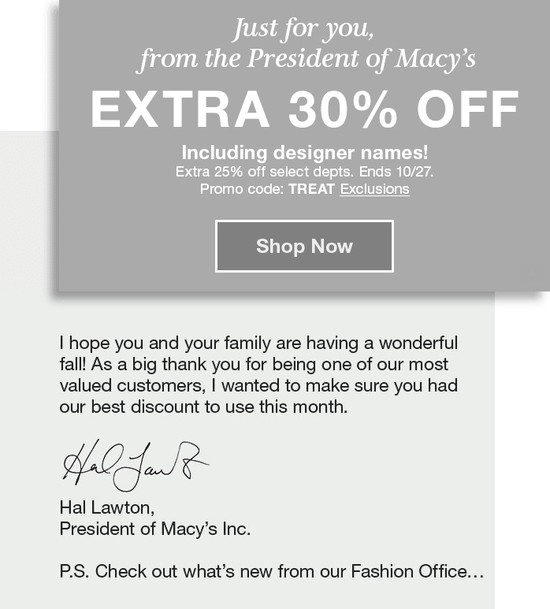Click the 'President of Macy's Inc.' title

[x=155, y=529]
